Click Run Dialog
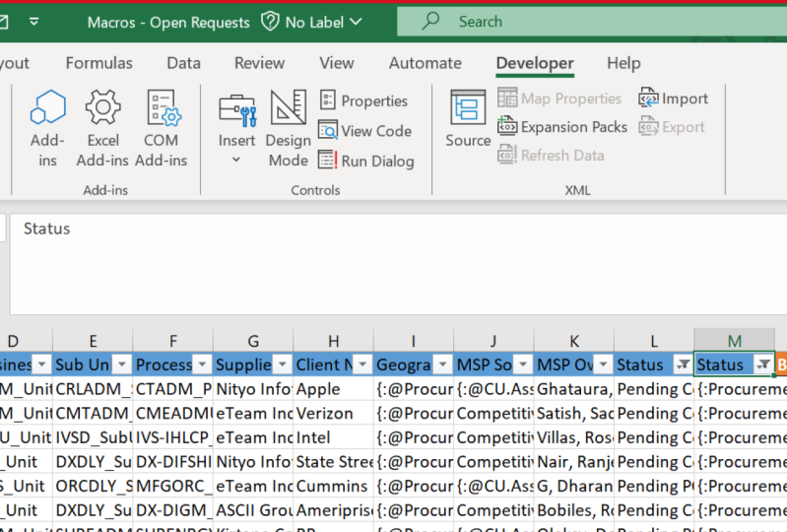 coord(365,161)
